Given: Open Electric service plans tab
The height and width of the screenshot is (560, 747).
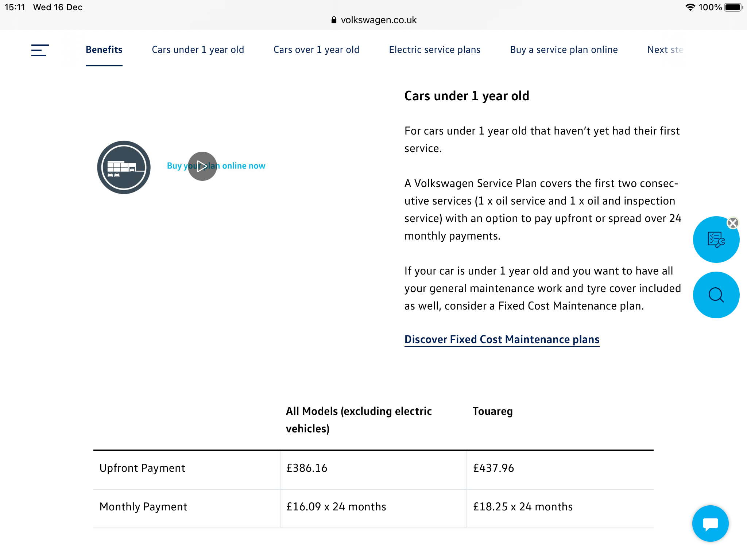Looking at the screenshot, I should pyautogui.click(x=434, y=50).
